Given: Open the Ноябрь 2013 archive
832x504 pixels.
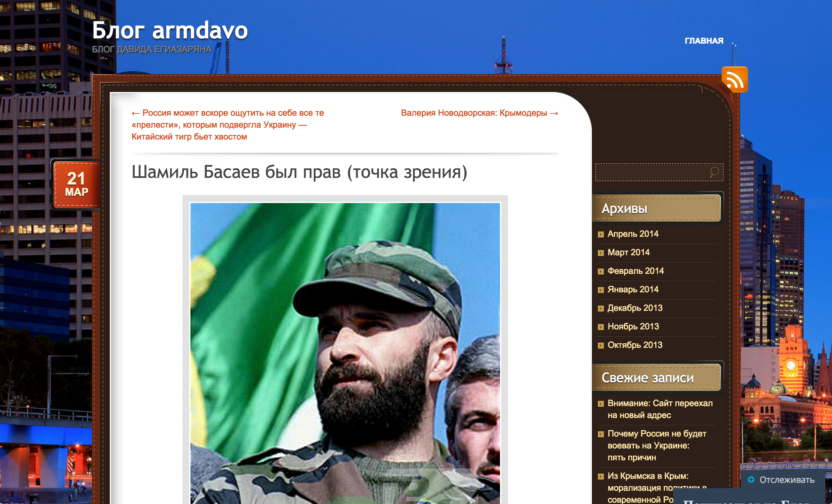Looking at the screenshot, I should (x=633, y=326).
